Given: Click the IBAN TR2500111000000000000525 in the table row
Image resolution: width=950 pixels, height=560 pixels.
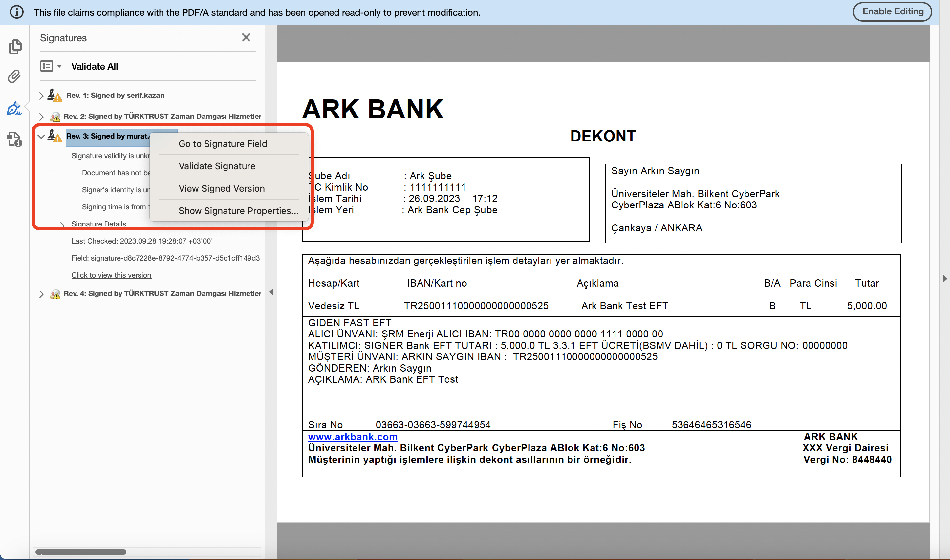Looking at the screenshot, I should pyautogui.click(x=476, y=306).
